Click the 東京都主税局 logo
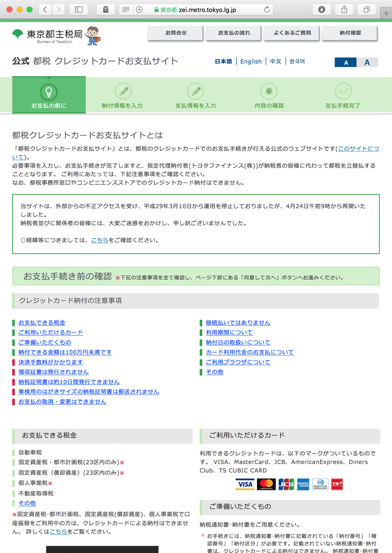 (47, 35)
